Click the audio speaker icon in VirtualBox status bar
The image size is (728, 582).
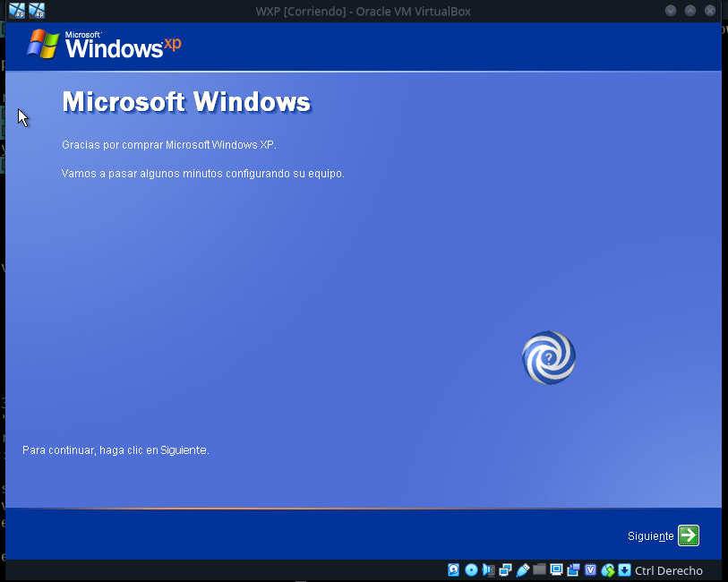point(488,570)
